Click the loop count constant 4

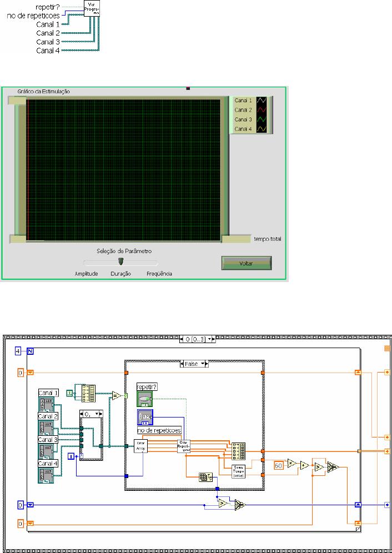pos(18,351)
